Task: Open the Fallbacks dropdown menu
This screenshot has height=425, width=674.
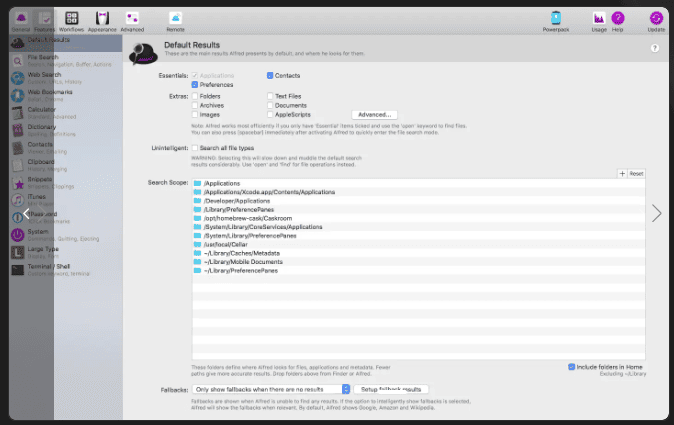Action: click(x=271, y=389)
